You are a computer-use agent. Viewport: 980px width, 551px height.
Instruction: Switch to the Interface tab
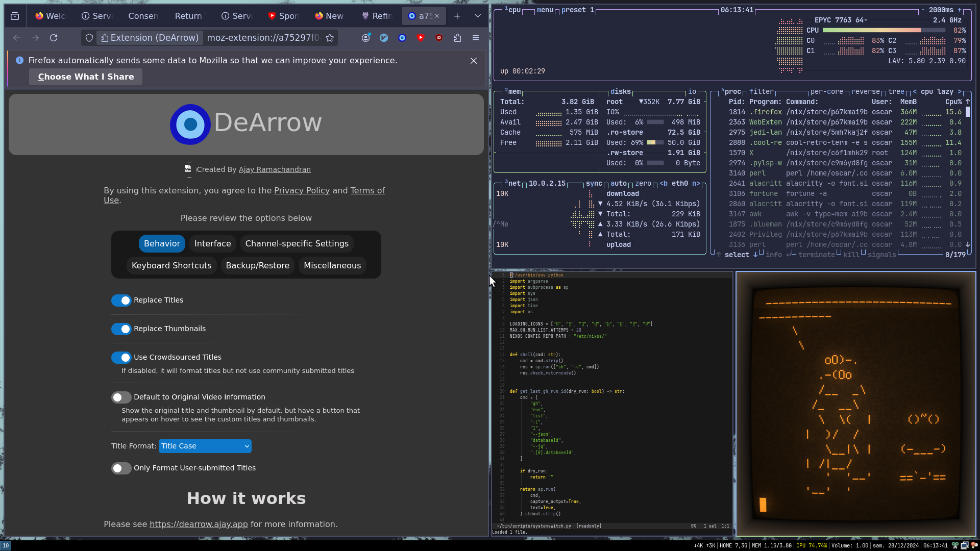tap(213, 244)
